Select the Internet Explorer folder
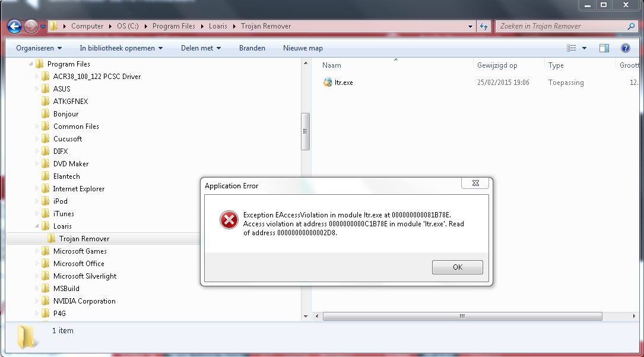The width and height of the screenshot is (644, 357). coord(78,189)
